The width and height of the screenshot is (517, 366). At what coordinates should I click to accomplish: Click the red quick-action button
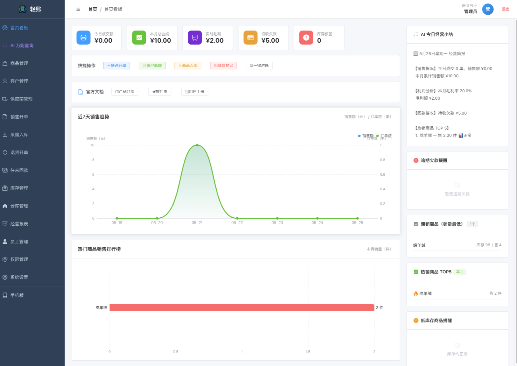pyautogui.click(x=223, y=65)
